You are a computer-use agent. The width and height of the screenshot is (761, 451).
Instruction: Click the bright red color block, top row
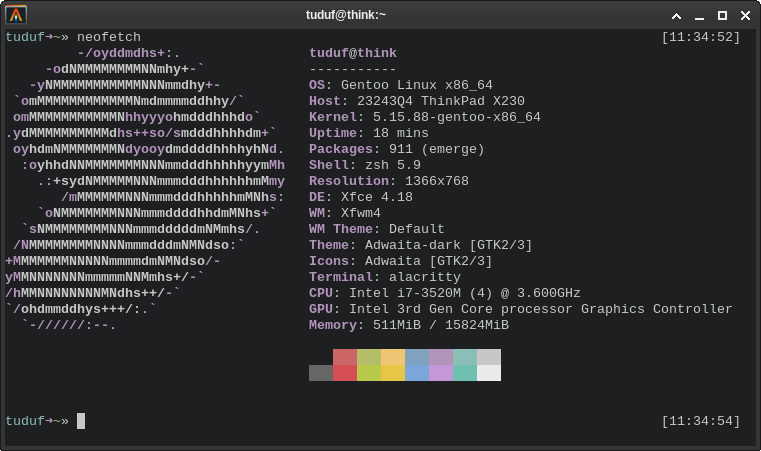point(345,357)
